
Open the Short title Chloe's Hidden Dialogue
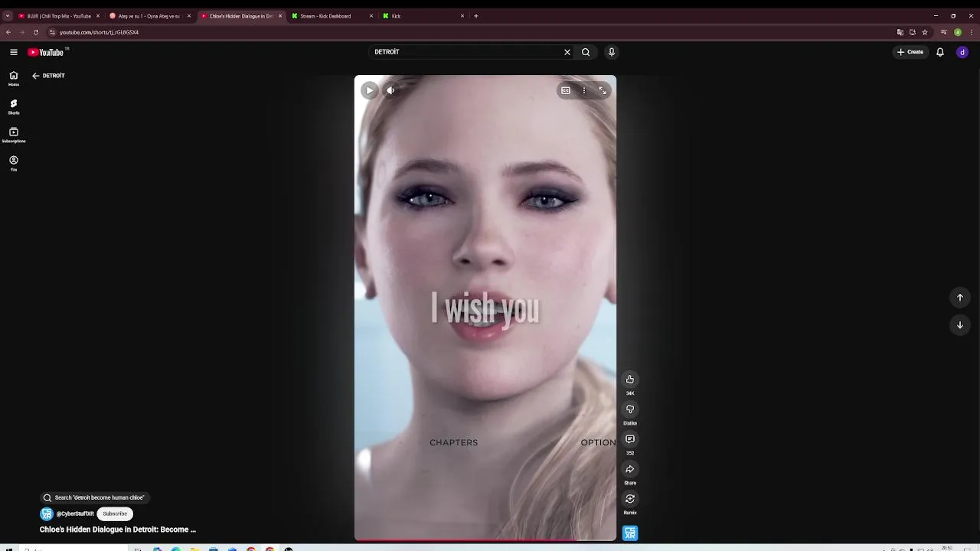tap(118, 530)
